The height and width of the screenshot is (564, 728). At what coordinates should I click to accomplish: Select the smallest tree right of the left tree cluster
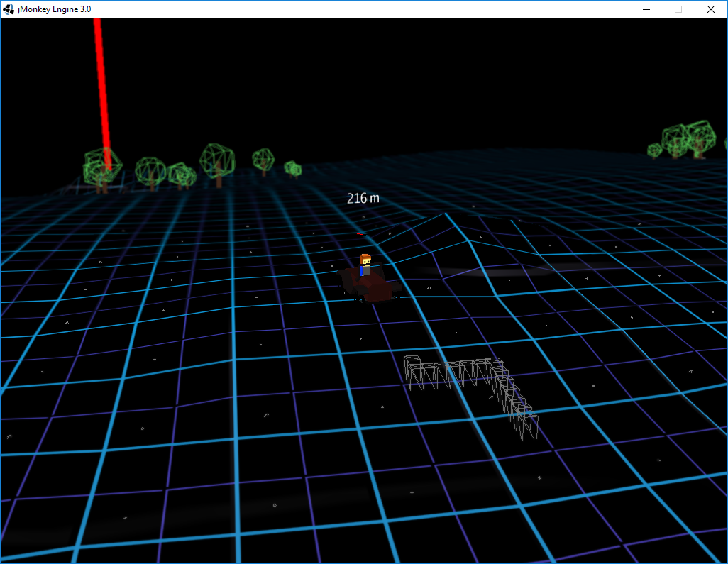[292, 168]
